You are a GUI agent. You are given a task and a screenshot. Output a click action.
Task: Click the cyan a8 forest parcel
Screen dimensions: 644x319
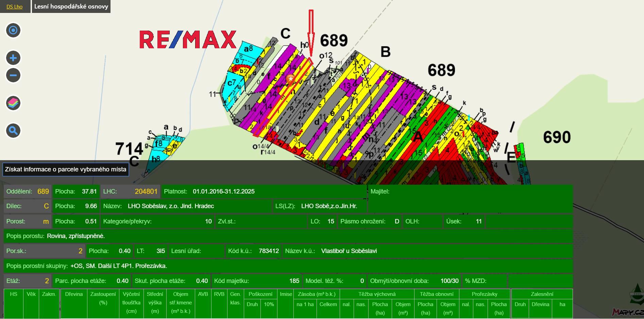(251, 49)
